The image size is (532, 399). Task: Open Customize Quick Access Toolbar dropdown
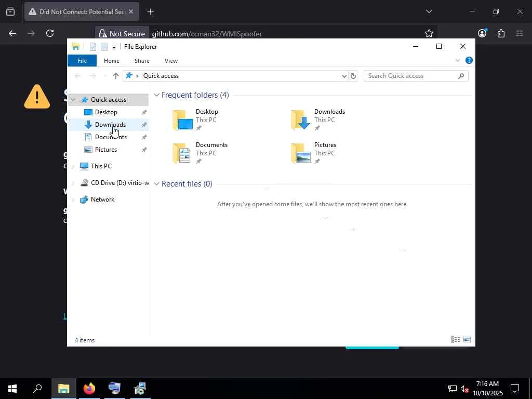[114, 47]
